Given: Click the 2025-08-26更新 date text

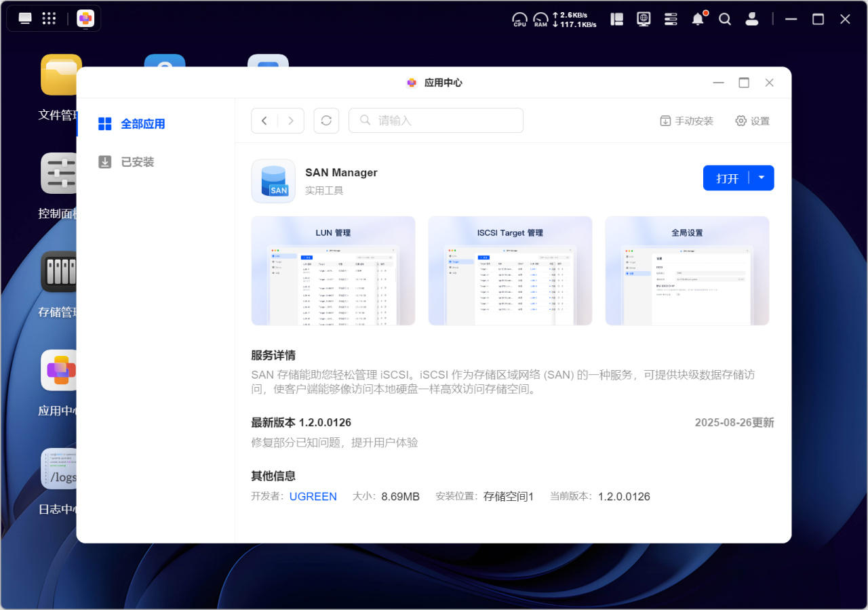Looking at the screenshot, I should tap(734, 423).
